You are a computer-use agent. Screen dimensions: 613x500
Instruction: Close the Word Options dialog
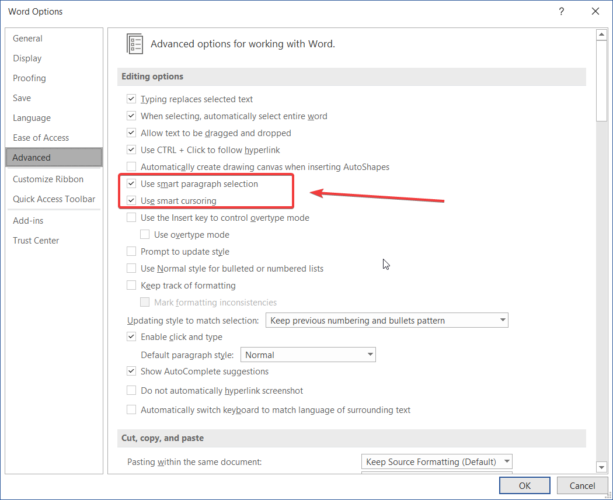595,11
